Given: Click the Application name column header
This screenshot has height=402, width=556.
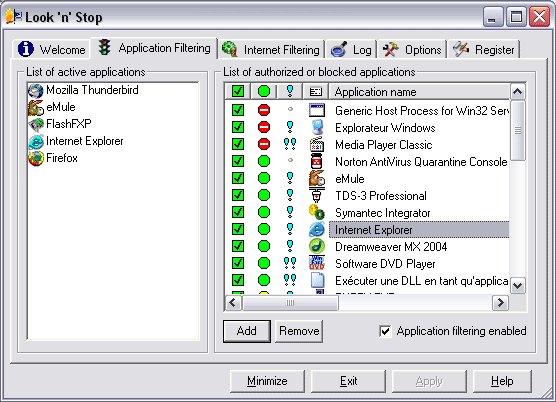Looking at the screenshot, I should [x=419, y=92].
